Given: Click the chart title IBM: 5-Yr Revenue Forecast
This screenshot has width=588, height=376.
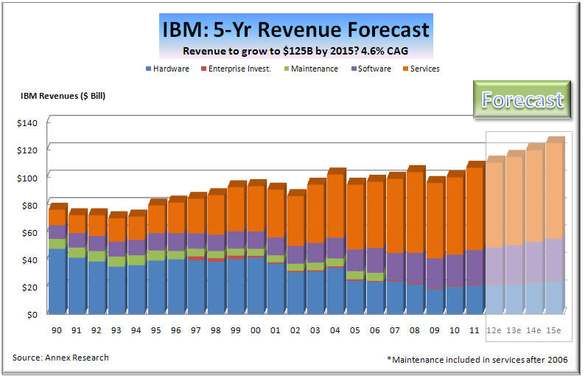Looking at the screenshot, I should pyautogui.click(x=295, y=30).
